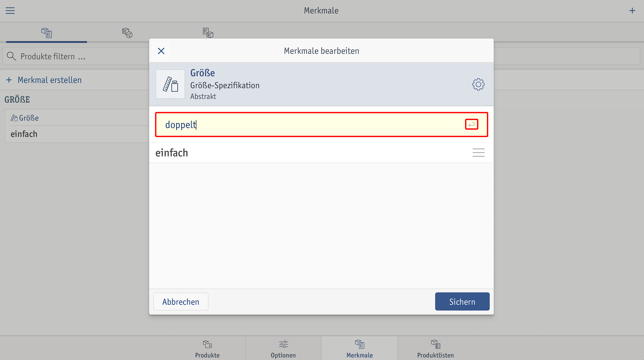Confirm entry with the return arrow icon
This screenshot has width=644, height=360.
pos(472,124)
